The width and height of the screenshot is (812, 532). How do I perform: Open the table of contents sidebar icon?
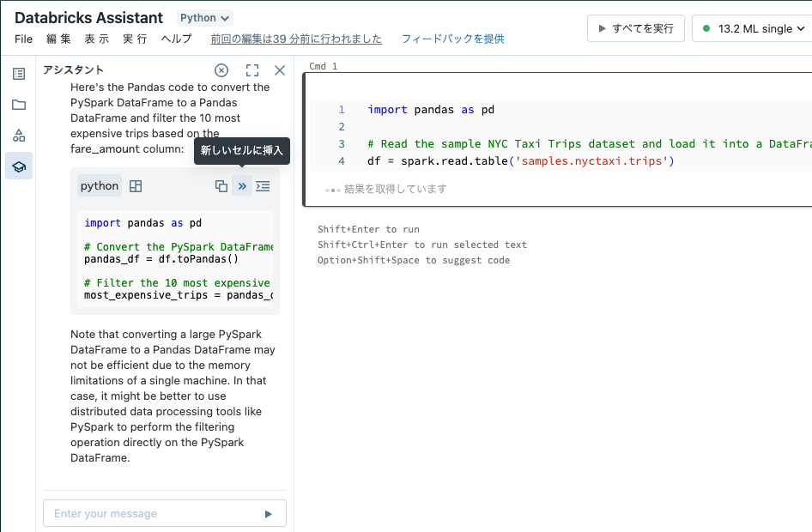click(18, 74)
